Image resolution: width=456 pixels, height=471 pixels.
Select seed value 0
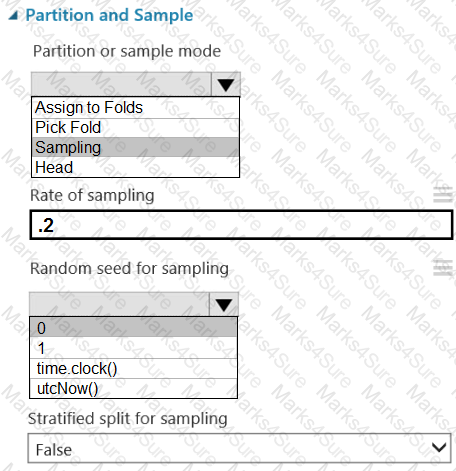[133, 328]
